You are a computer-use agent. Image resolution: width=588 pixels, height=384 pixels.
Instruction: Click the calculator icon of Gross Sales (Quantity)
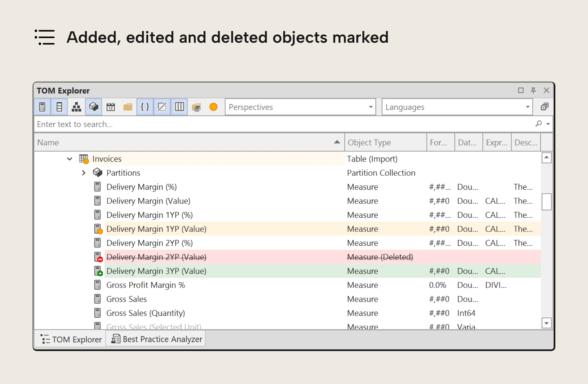[x=97, y=313]
